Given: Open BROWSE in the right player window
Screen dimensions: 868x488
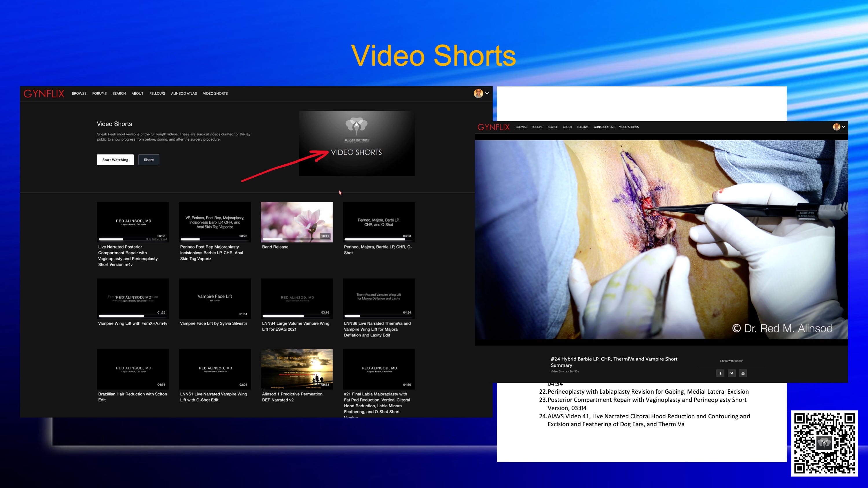Looking at the screenshot, I should (521, 127).
